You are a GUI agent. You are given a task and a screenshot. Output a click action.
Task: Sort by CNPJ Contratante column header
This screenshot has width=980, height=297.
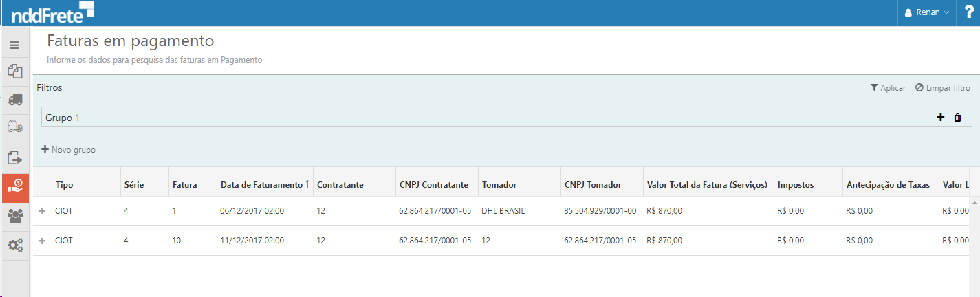[x=434, y=185]
